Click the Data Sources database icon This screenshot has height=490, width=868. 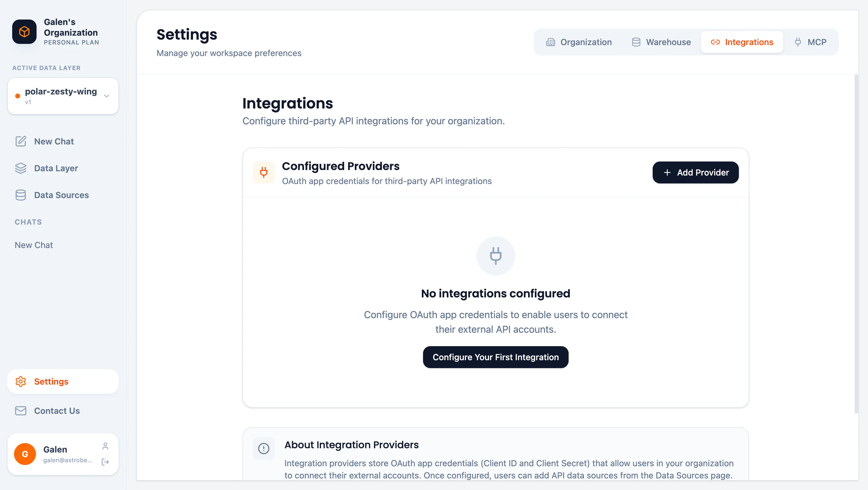[x=21, y=195]
